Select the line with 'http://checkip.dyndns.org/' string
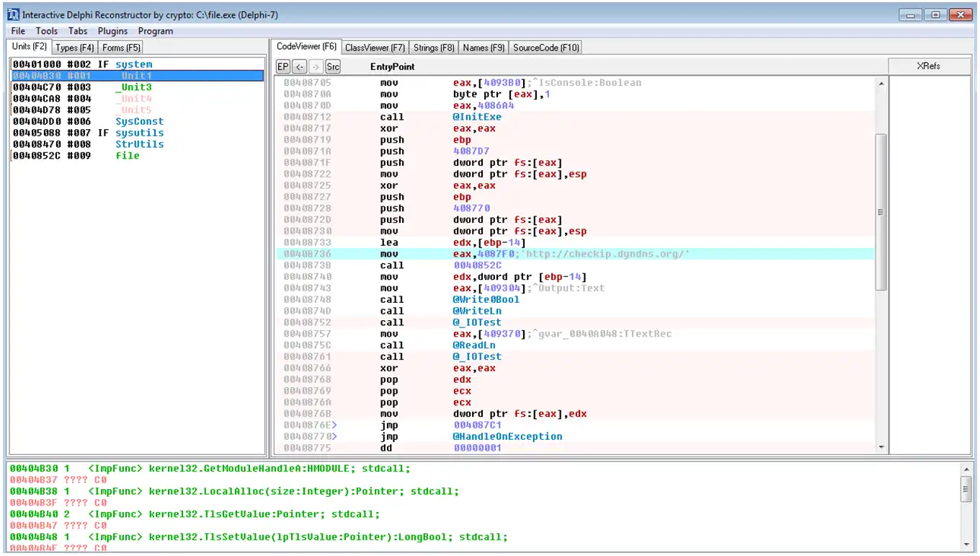The image size is (980, 556). click(575, 254)
